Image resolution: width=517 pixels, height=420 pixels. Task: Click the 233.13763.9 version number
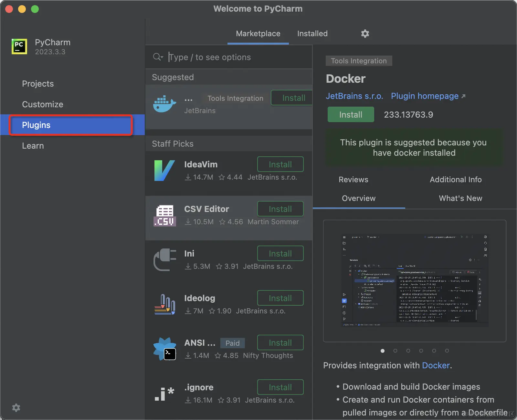[408, 115]
